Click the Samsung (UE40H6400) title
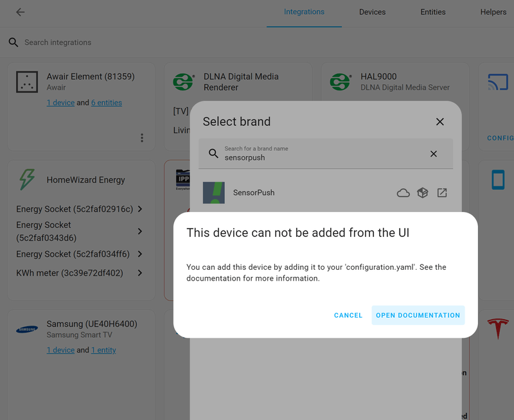This screenshot has height=420, width=514. 92,324
